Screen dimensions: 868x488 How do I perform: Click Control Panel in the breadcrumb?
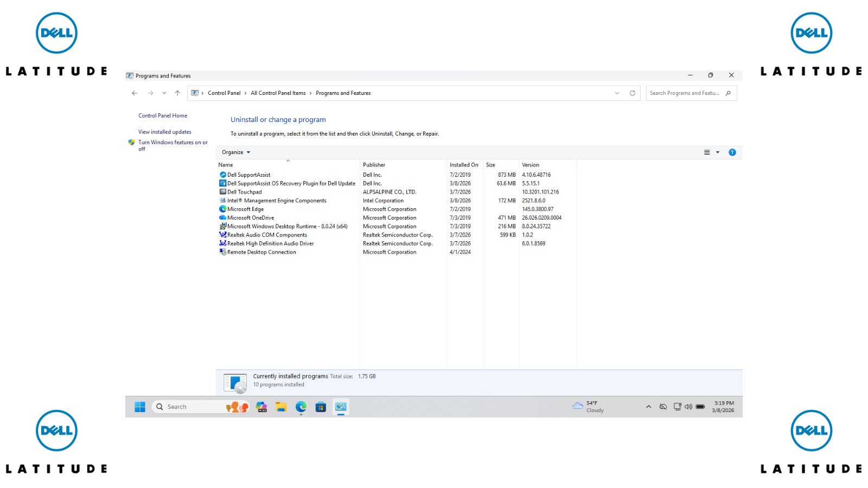[x=224, y=93]
